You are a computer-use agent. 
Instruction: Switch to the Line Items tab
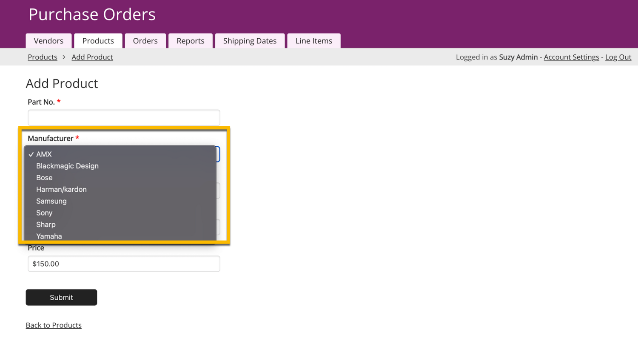313,41
